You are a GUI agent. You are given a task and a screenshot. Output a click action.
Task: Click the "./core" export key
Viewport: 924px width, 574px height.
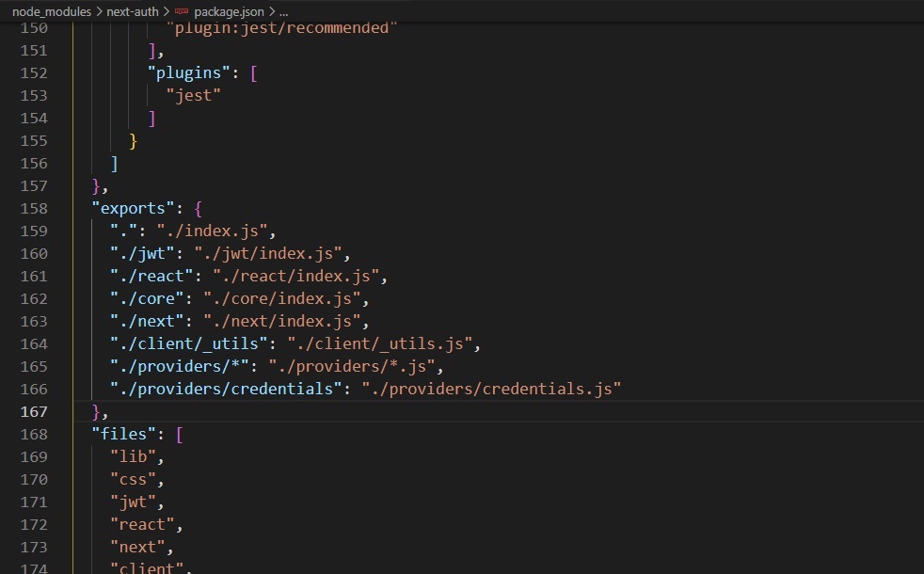tap(147, 299)
